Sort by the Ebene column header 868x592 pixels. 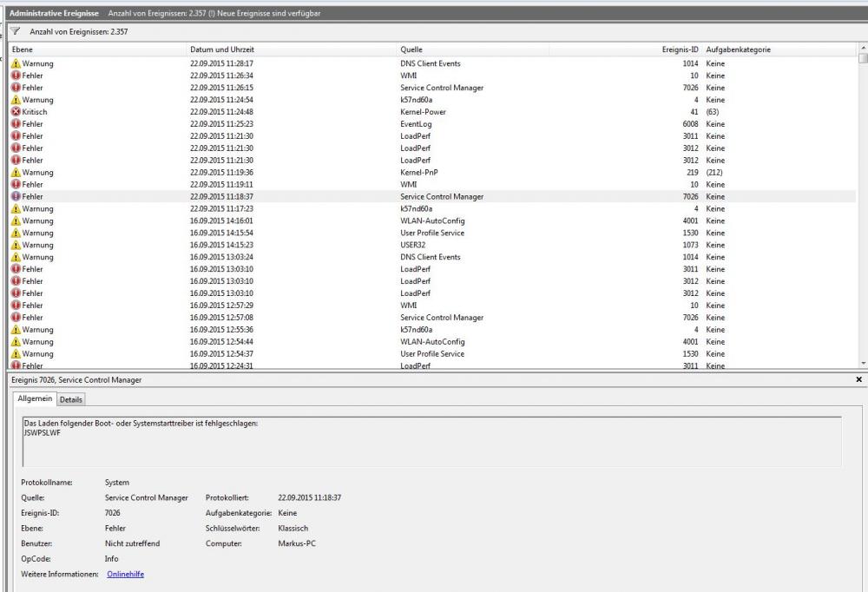[95, 50]
